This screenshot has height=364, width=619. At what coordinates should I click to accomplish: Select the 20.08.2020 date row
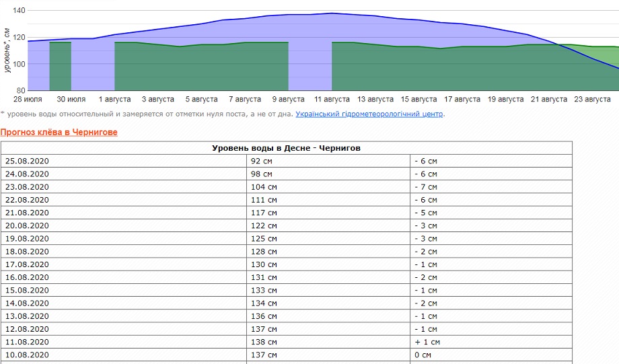click(x=27, y=225)
